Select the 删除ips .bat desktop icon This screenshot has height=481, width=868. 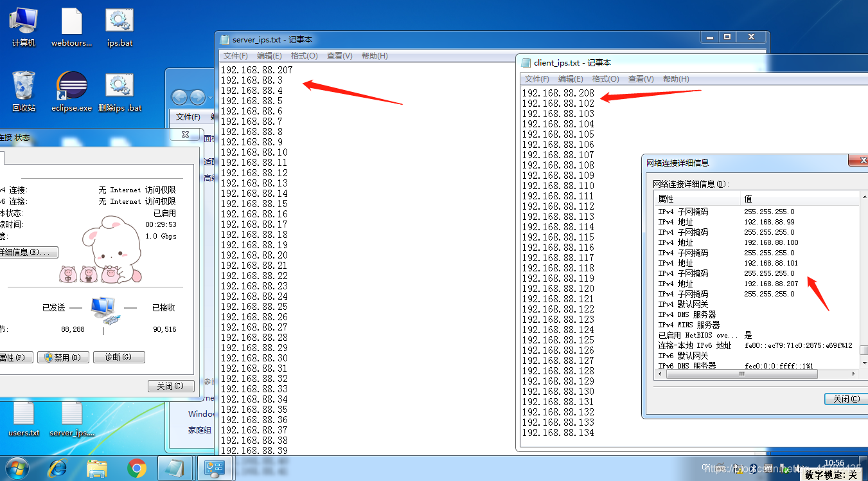(x=120, y=92)
